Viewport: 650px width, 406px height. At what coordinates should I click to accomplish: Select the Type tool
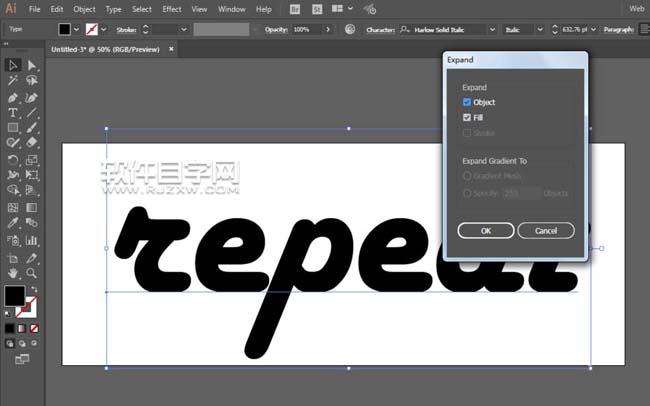click(12, 113)
